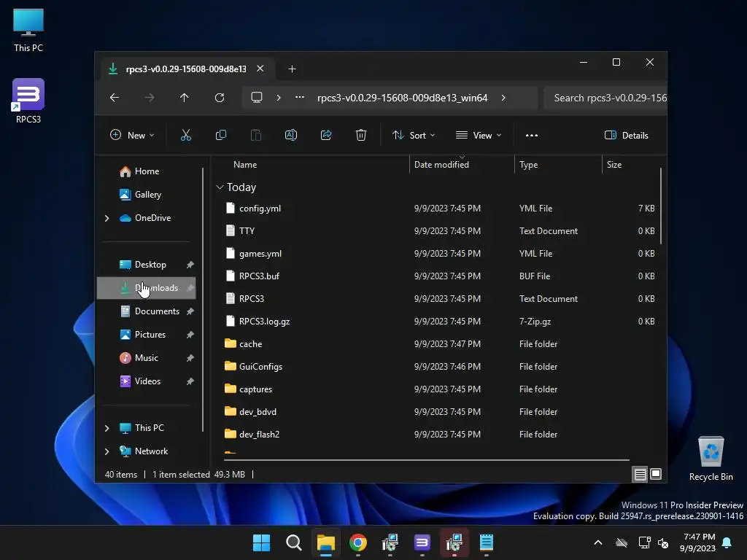Refresh the current folder view
747x560 pixels.
click(x=219, y=98)
